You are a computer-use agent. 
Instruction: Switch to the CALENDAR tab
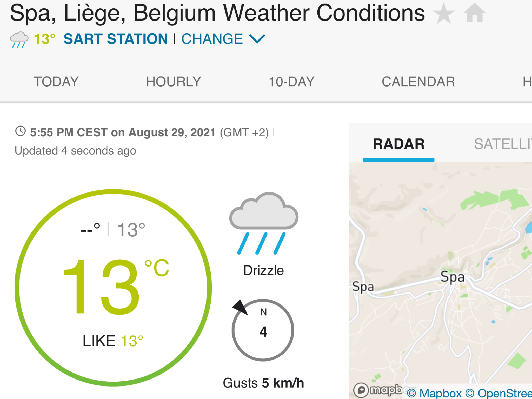[x=418, y=82]
